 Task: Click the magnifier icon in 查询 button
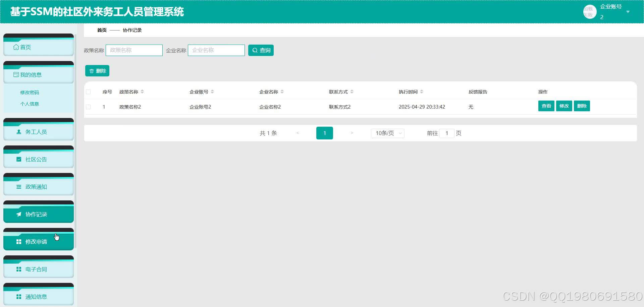click(255, 50)
